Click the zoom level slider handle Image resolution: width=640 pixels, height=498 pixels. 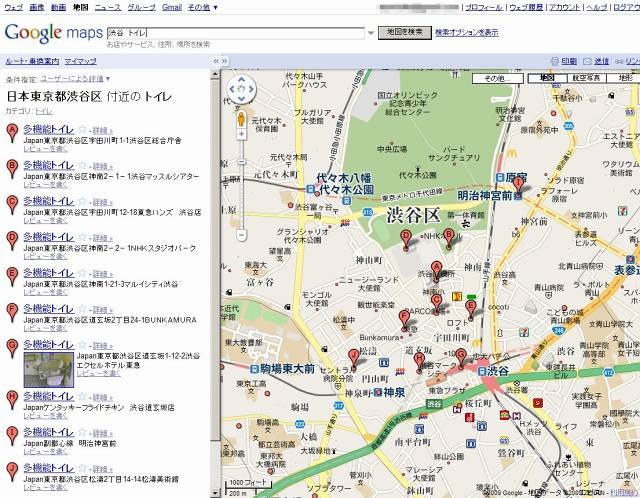pyautogui.click(x=242, y=162)
